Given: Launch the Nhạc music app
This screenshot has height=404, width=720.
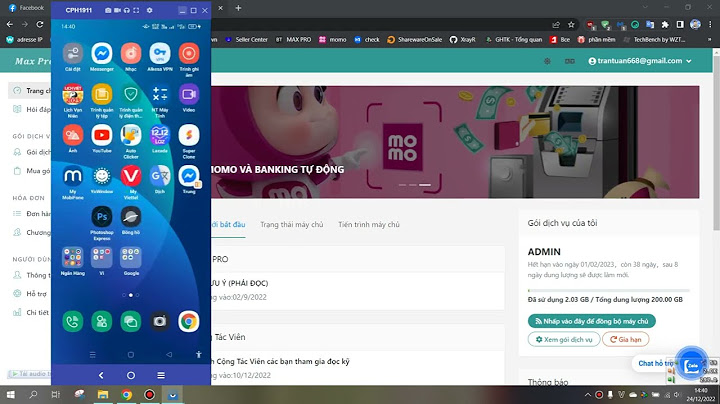Looking at the screenshot, I should (x=131, y=54).
